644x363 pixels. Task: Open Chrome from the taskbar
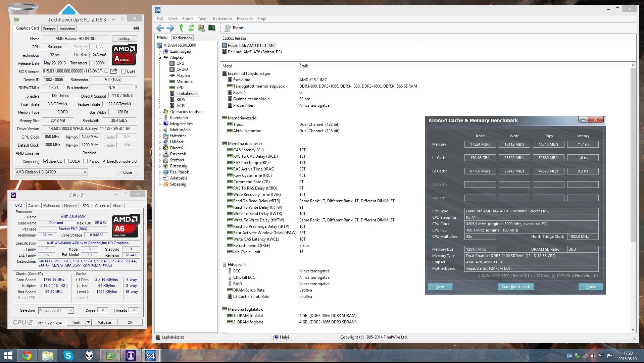point(27,356)
